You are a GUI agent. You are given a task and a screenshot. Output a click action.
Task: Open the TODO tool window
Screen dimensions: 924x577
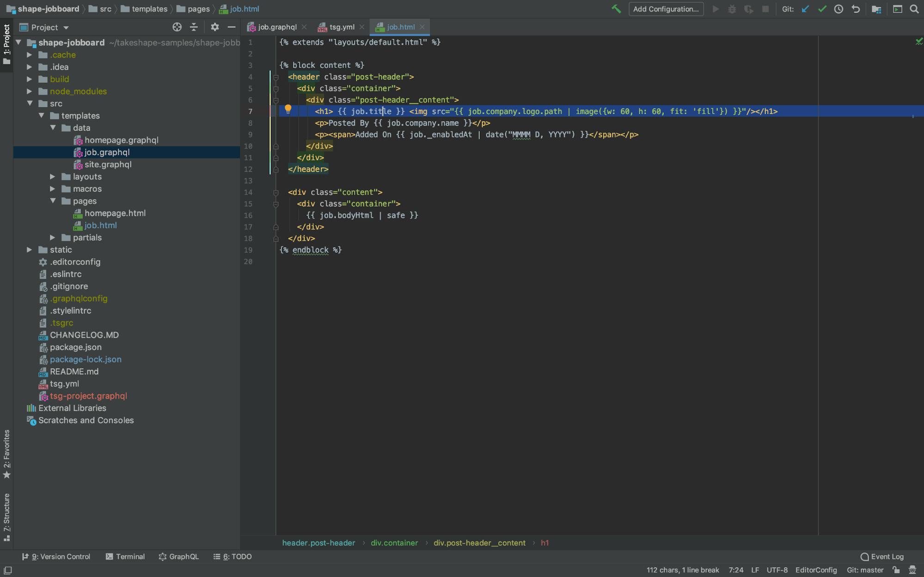tap(233, 557)
